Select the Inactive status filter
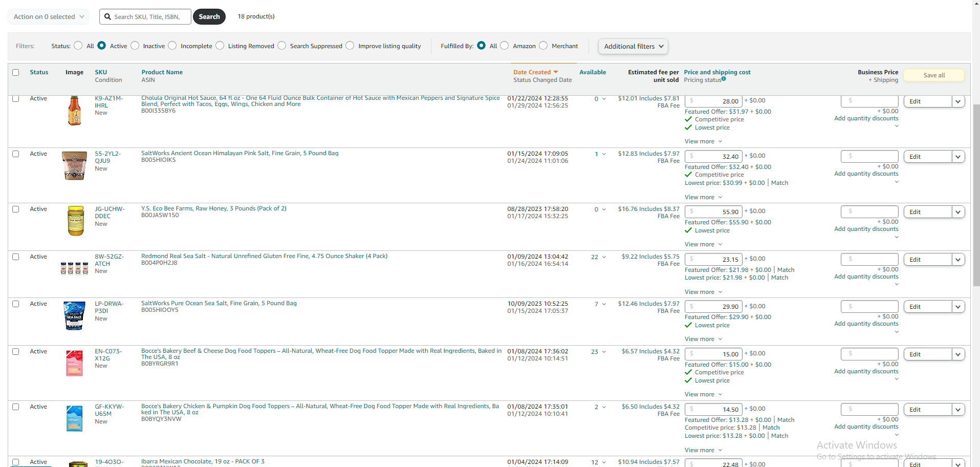The width and height of the screenshot is (980, 467). 135,46
